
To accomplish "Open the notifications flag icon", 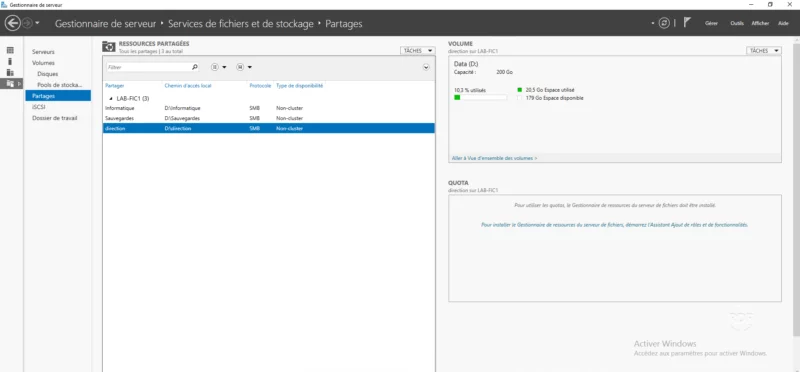I will [687, 23].
